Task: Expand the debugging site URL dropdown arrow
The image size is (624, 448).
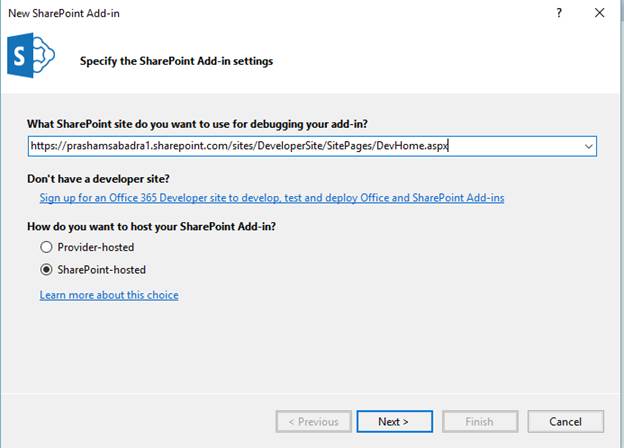Action: pos(588,146)
